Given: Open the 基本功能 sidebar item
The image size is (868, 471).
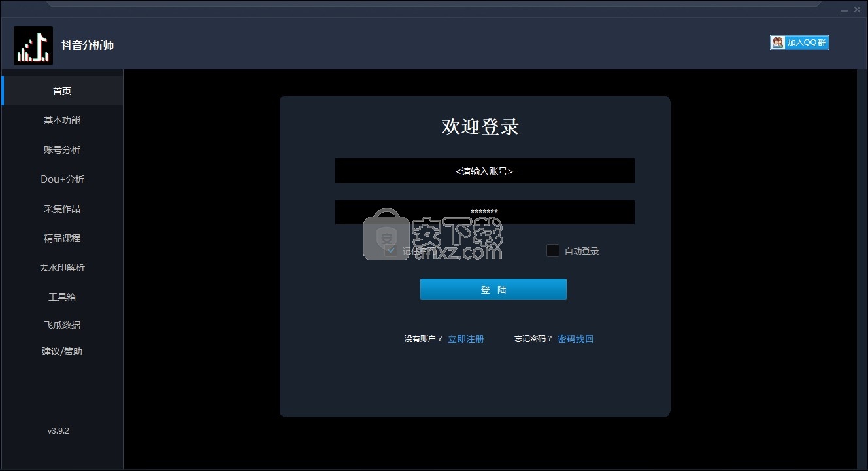Looking at the screenshot, I should point(62,120).
